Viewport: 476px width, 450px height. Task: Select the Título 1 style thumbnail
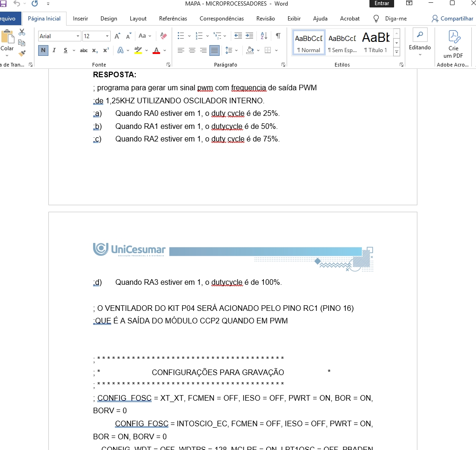pos(375,43)
